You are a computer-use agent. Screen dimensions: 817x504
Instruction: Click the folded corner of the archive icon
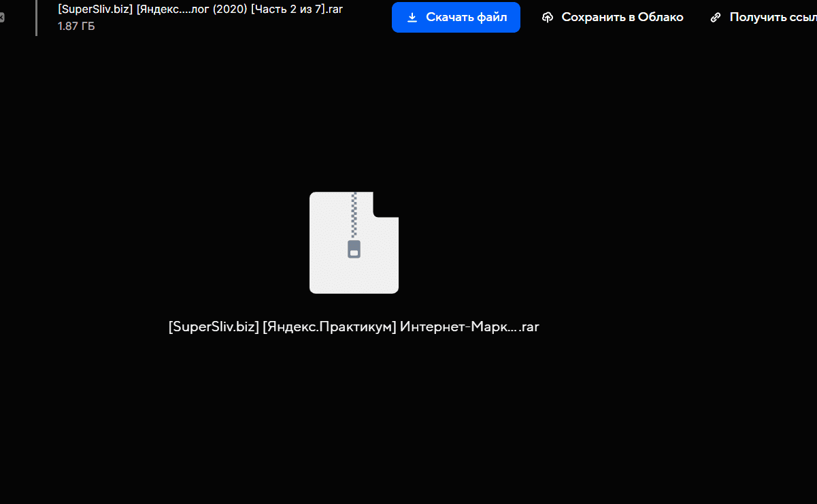coord(386,204)
